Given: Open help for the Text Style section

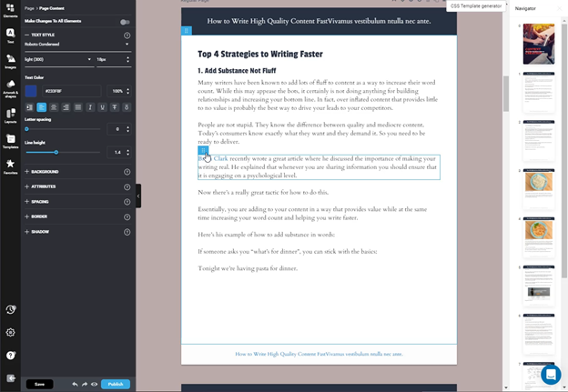Looking at the screenshot, I should (127, 35).
